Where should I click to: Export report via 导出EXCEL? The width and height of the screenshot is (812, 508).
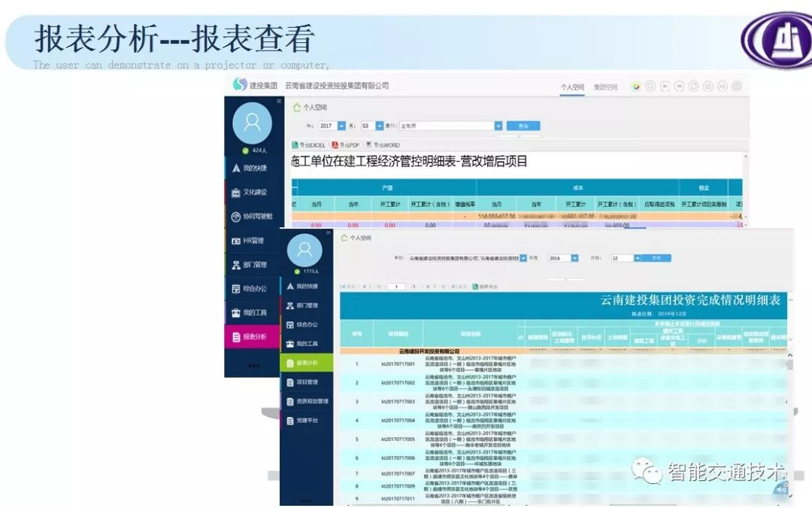coord(309,145)
